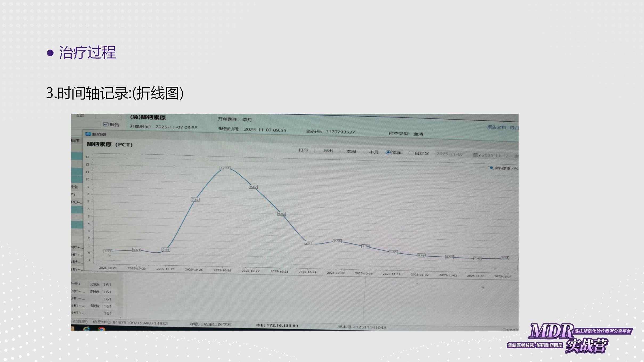Click the 打印 button
Image resolution: width=644 pixels, height=362 pixels.
(x=303, y=150)
